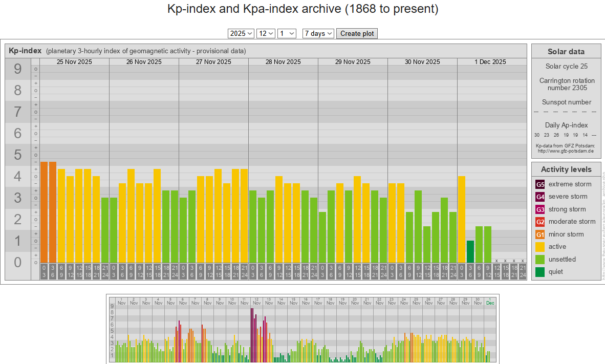Open the year dropdown showing 2025
Image resolution: width=605 pixels, height=364 pixels.
[x=241, y=33]
